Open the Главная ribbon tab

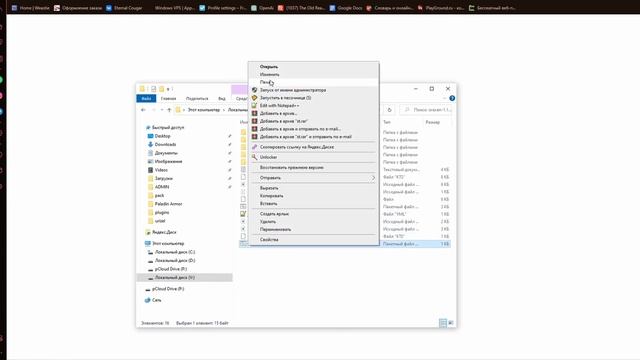168,98
